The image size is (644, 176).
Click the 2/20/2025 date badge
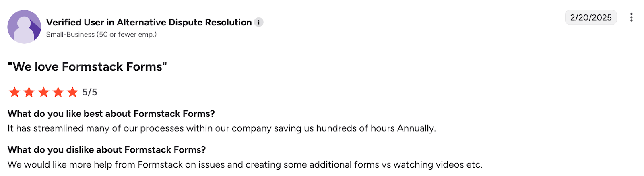(590, 17)
